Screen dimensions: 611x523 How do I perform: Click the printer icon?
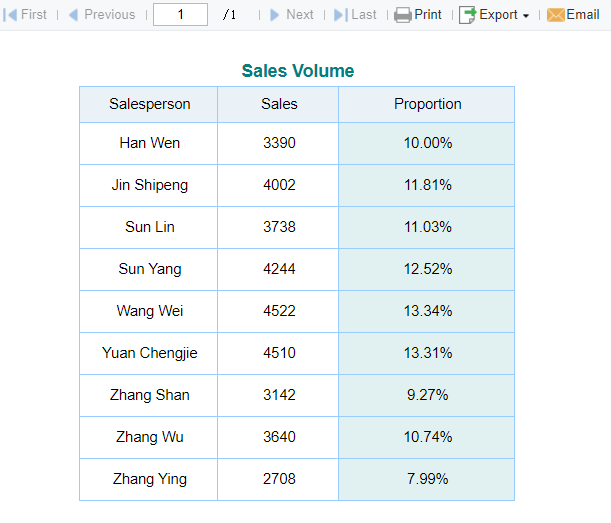pyautogui.click(x=403, y=15)
